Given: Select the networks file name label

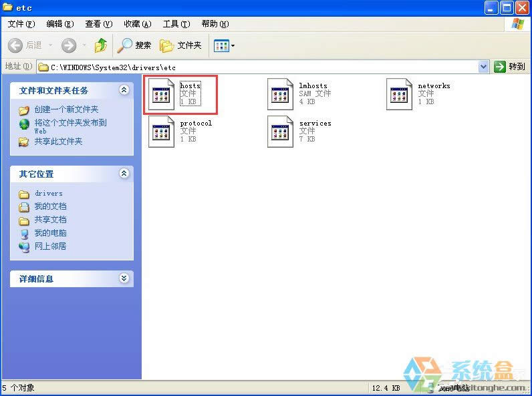Looking at the screenshot, I should (x=434, y=85).
